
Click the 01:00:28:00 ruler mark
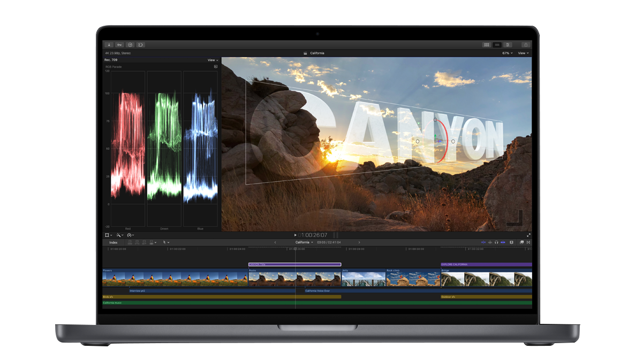click(x=355, y=249)
